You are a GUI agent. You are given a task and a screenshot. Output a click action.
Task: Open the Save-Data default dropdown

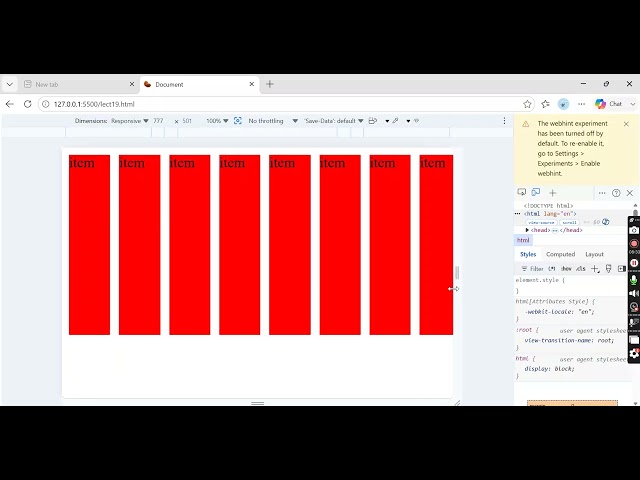coord(333,121)
